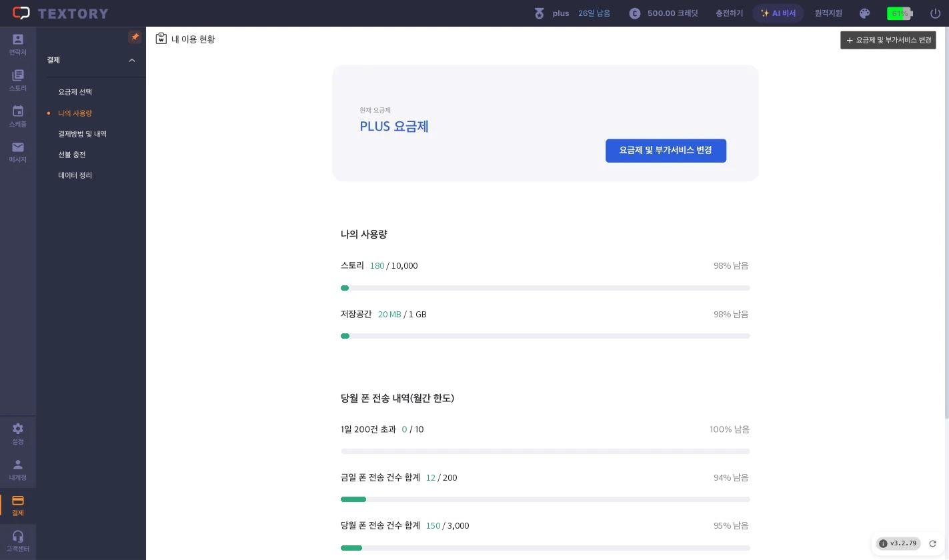The height and width of the screenshot is (560, 949).
Task: Click the 당월 폰 전송 건수 합계 progress bar
Action: click(x=546, y=548)
